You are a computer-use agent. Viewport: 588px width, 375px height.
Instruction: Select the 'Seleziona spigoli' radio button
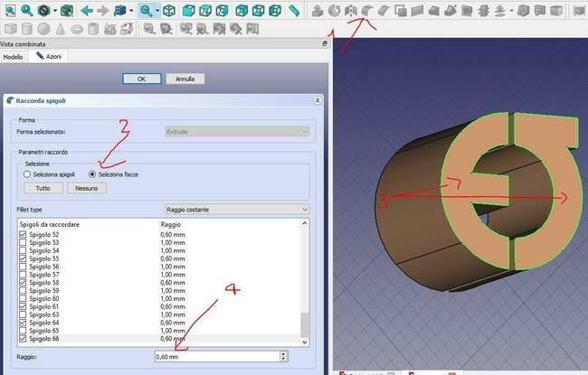tap(27, 173)
